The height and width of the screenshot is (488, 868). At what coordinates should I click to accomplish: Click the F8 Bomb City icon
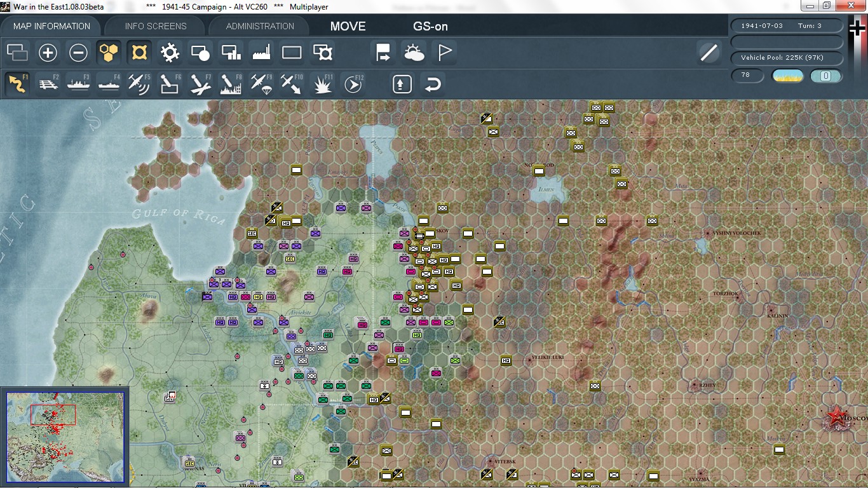pos(231,84)
